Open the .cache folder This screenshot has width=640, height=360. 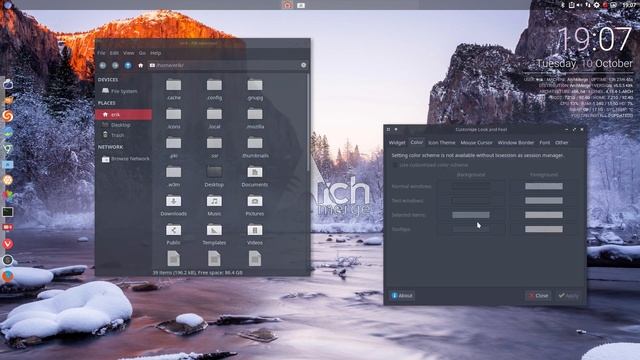(x=173, y=89)
